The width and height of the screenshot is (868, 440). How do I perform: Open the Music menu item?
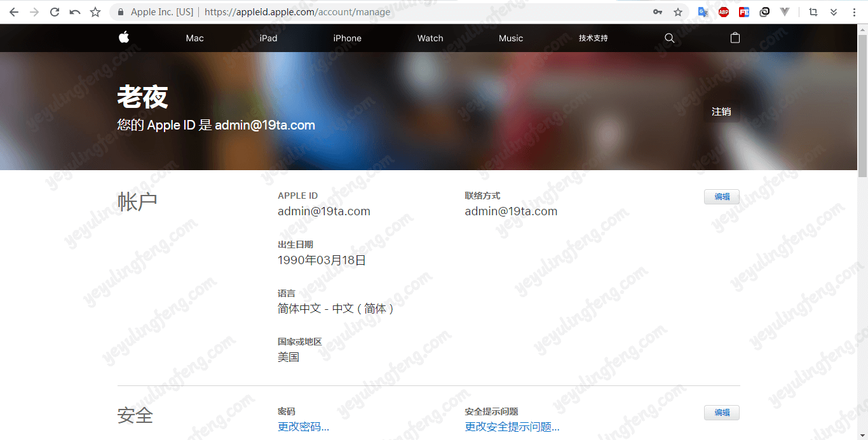(511, 38)
